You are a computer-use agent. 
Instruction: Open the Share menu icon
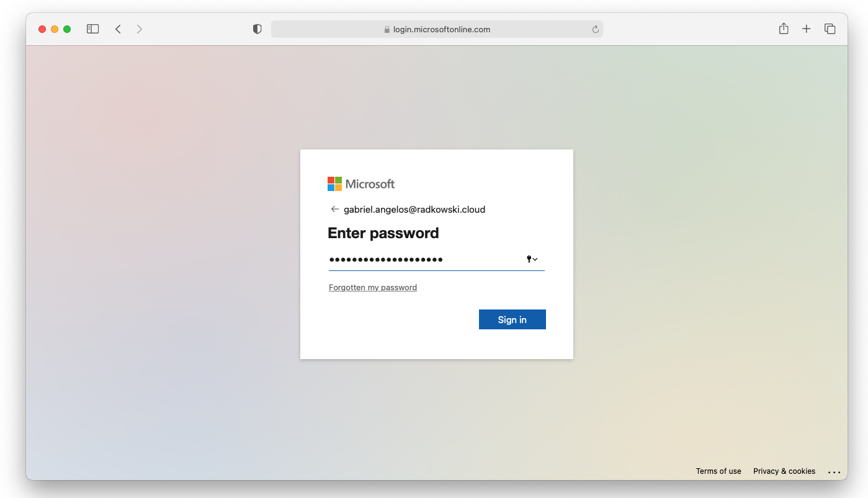tap(784, 29)
